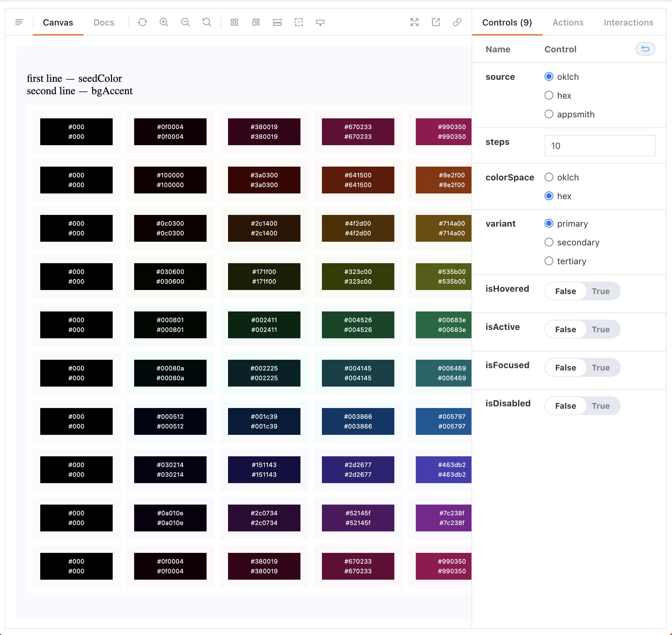Select appsmith as source
672x635 pixels.
[x=549, y=114]
